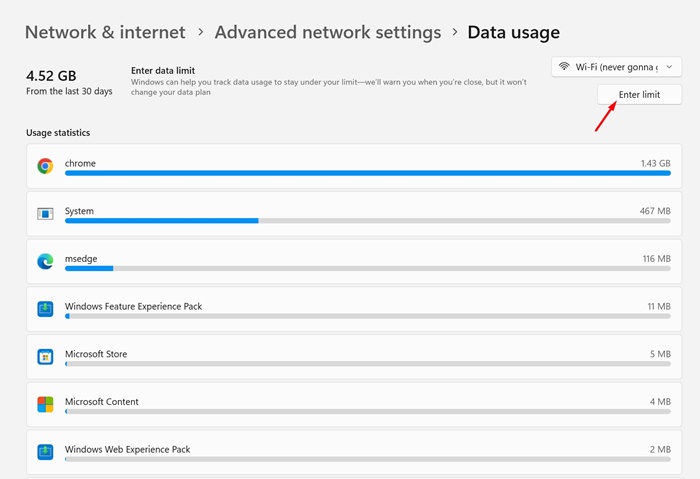Click the System app icon

(45, 214)
